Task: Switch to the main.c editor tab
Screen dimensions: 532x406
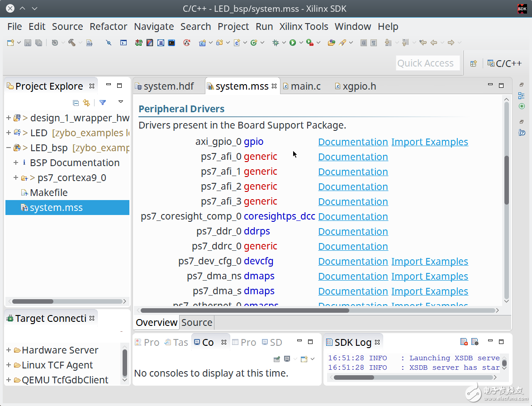Action: pyautogui.click(x=305, y=86)
